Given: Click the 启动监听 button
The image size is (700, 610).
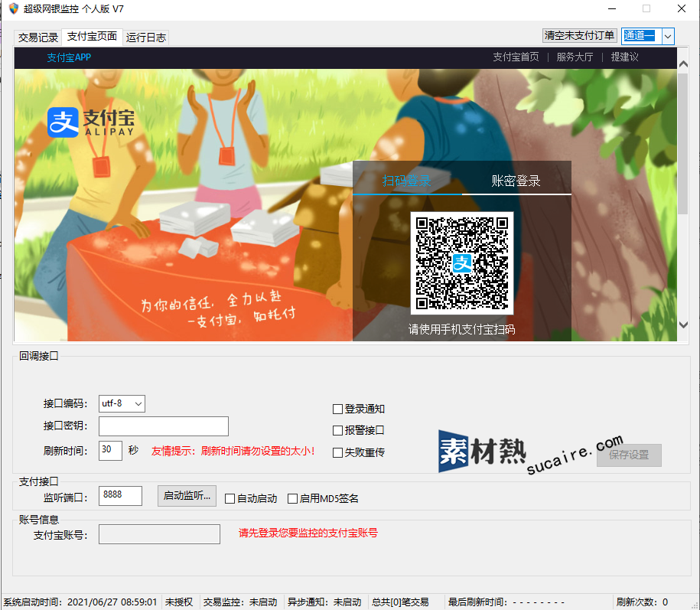Looking at the screenshot, I should [x=187, y=496].
